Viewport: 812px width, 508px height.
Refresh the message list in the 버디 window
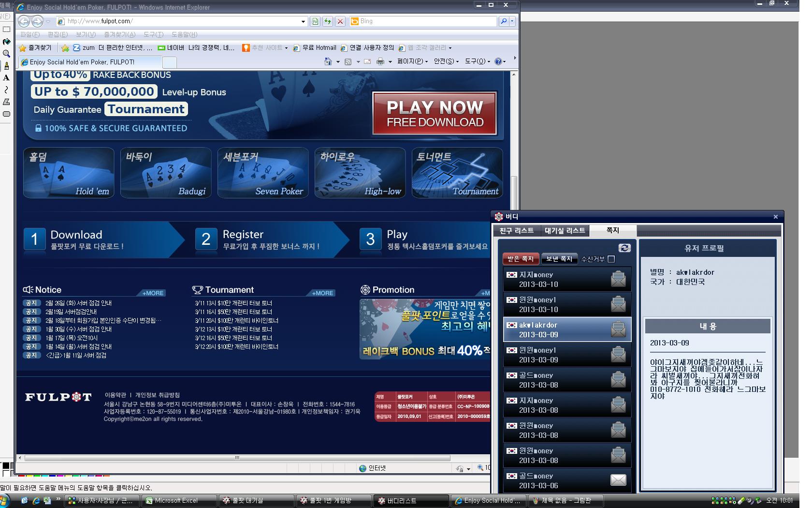coord(624,248)
